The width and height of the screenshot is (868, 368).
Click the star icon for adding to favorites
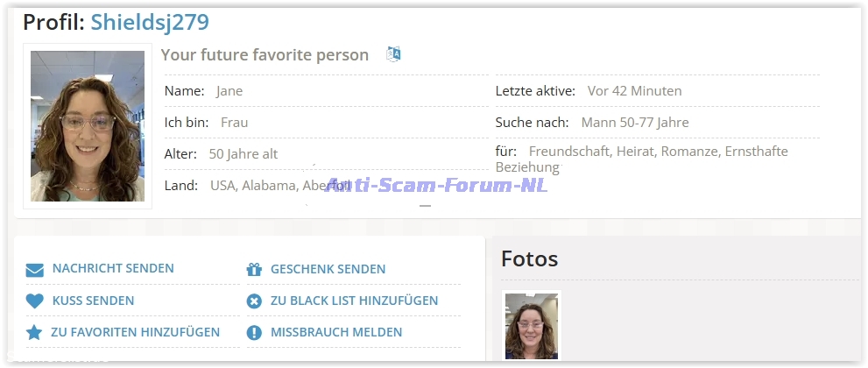34,333
